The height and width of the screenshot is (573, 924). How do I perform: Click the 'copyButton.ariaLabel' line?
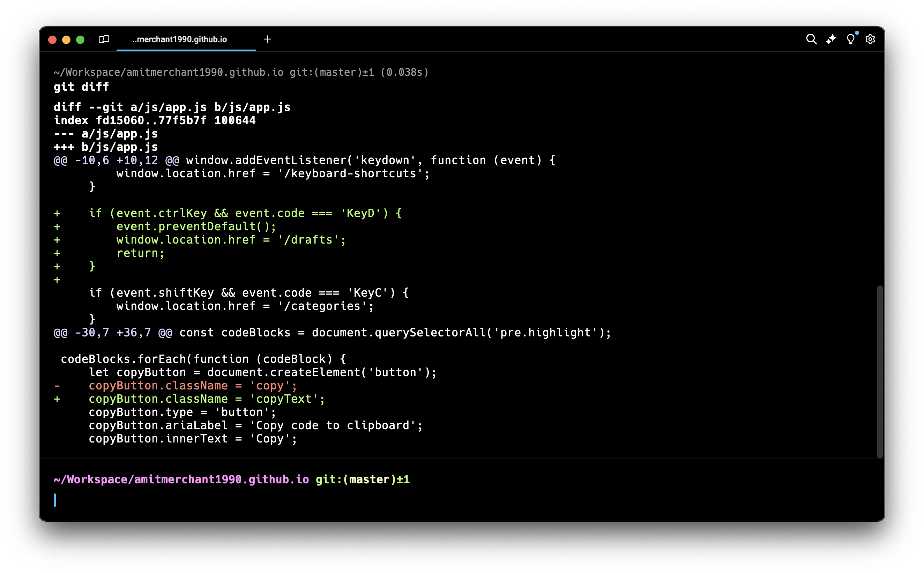click(x=256, y=426)
